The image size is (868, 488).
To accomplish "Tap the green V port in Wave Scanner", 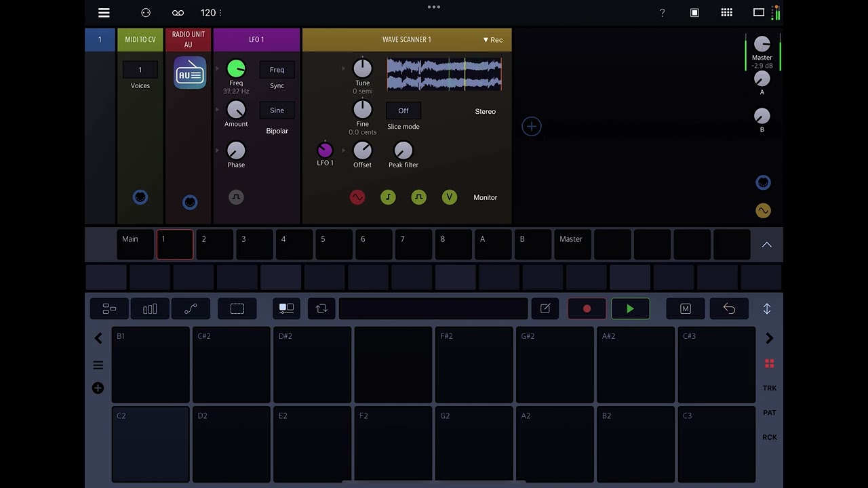I will (x=449, y=197).
